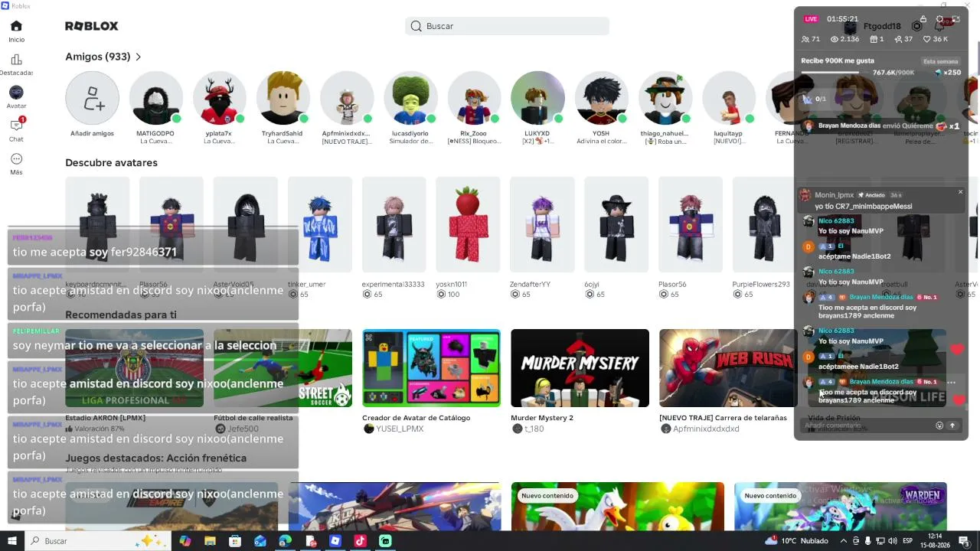This screenshot has height=551, width=980.
Task: Select the 6ojyi avatar card
Action: 616,224
